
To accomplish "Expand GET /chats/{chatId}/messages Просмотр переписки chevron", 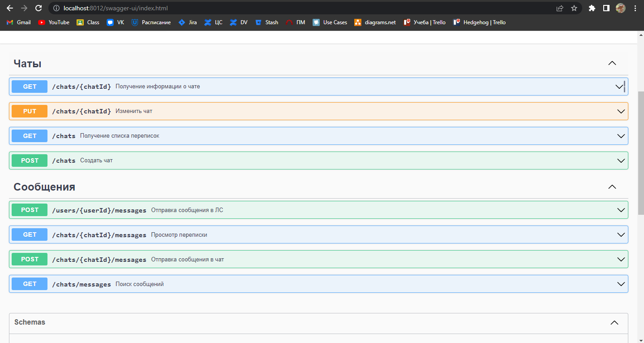I will [x=621, y=234].
